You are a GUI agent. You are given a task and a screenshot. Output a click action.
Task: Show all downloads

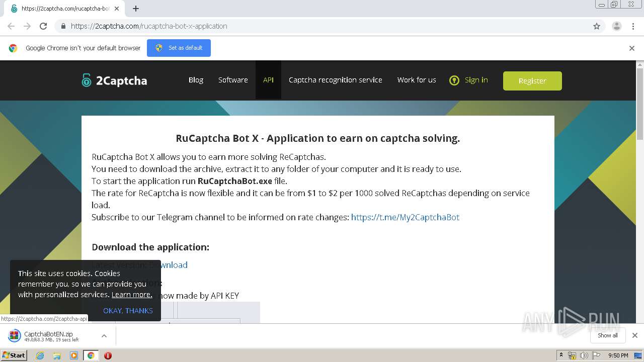[x=607, y=335]
